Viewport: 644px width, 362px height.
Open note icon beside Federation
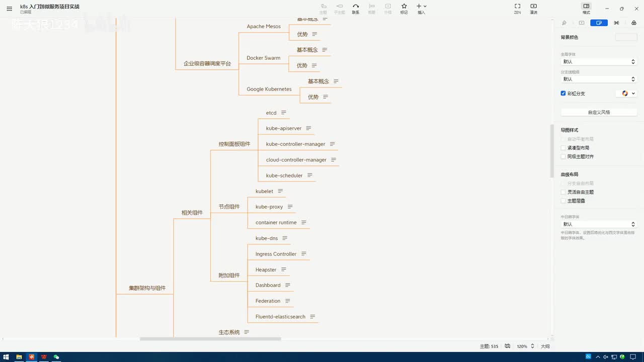point(287,301)
